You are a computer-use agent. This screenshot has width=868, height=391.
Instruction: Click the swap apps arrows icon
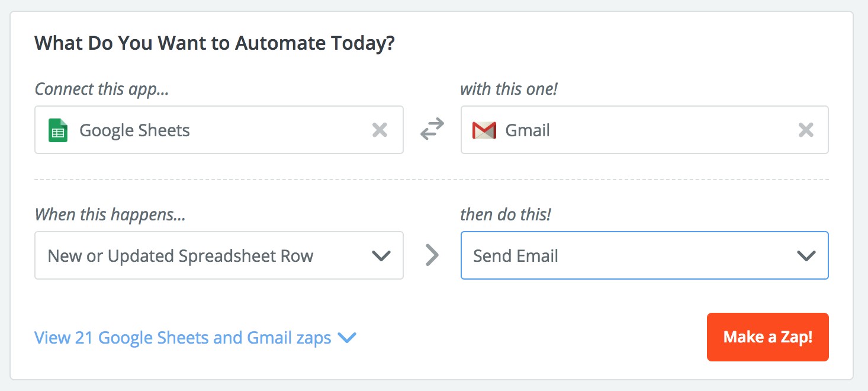(432, 128)
